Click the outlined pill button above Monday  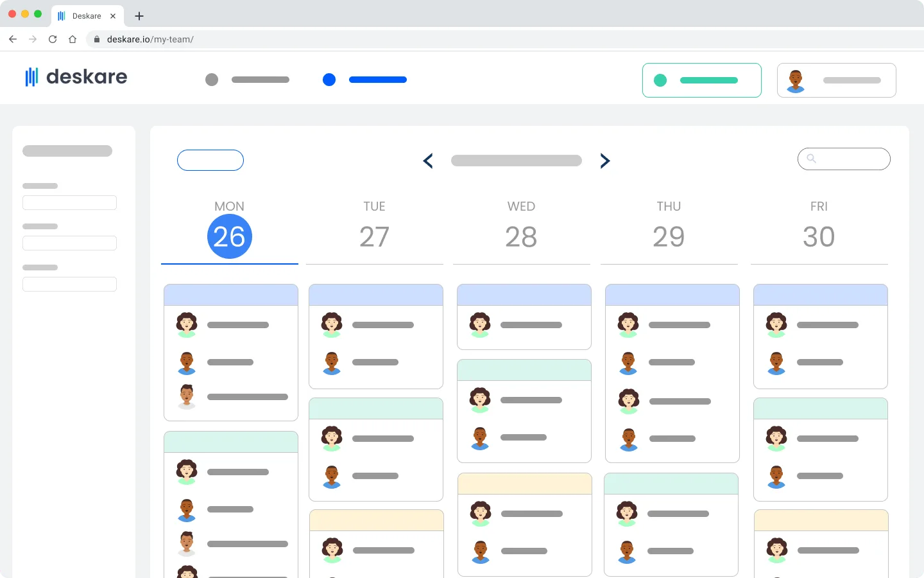coord(210,160)
